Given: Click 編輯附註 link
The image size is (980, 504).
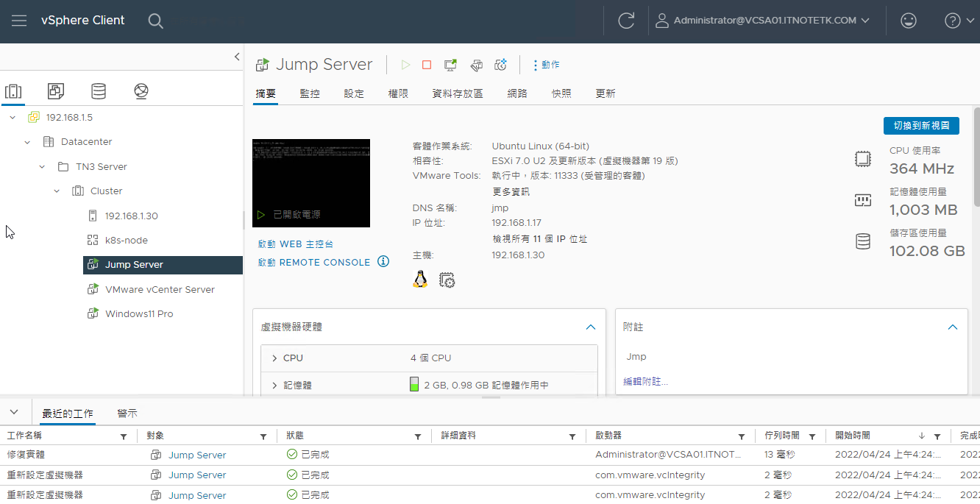Looking at the screenshot, I should coord(646,381).
